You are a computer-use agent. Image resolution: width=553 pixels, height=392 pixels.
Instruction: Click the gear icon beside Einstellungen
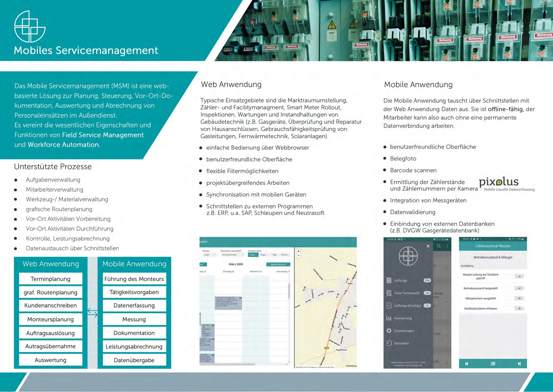coord(389,331)
